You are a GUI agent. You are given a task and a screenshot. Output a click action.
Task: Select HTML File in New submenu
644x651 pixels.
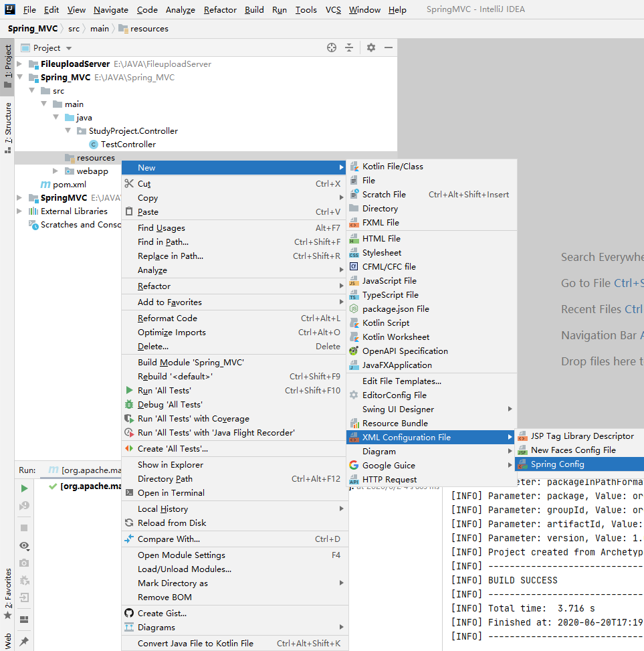pyautogui.click(x=381, y=238)
